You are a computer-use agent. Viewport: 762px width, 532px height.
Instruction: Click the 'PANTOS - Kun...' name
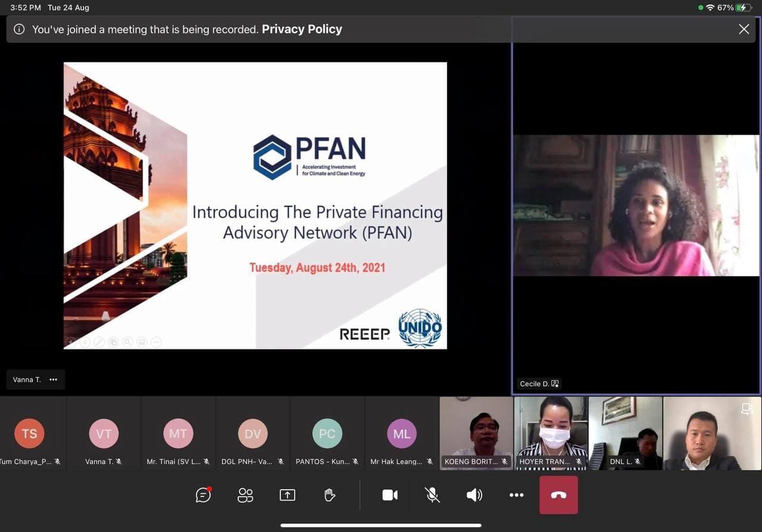(x=323, y=461)
